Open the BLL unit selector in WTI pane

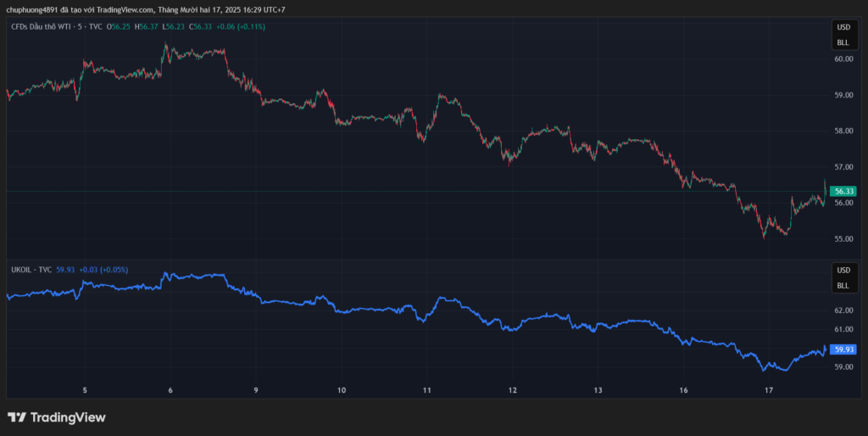843,42
